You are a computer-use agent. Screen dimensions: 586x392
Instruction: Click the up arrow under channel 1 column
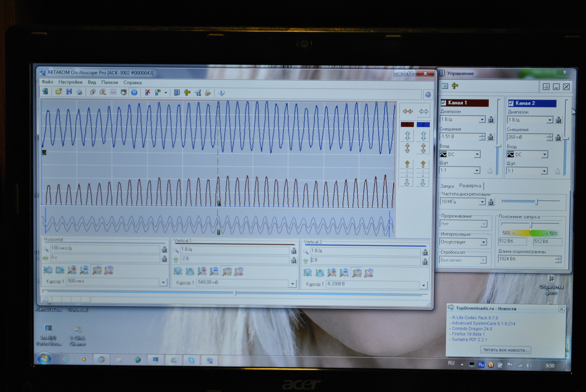(x=407, y=165)
